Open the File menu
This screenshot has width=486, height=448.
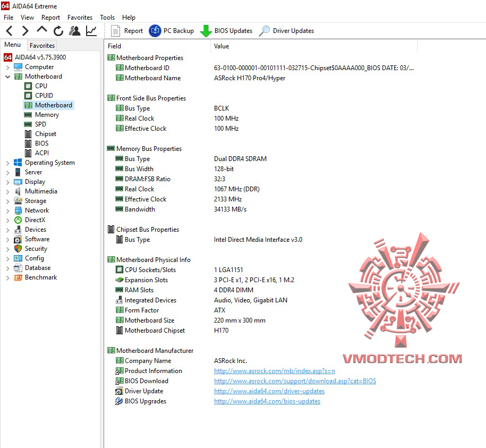[x=8, y=18]
